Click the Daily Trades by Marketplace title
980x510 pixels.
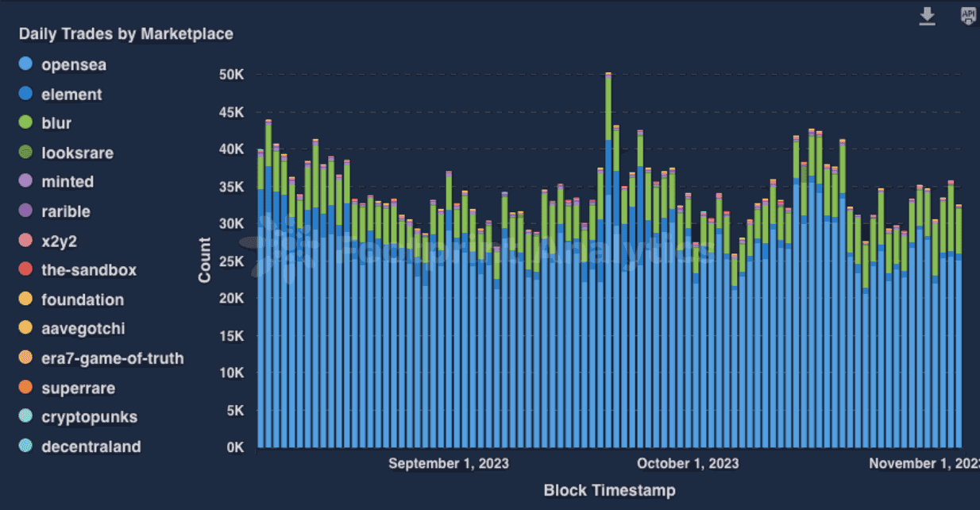125,33
